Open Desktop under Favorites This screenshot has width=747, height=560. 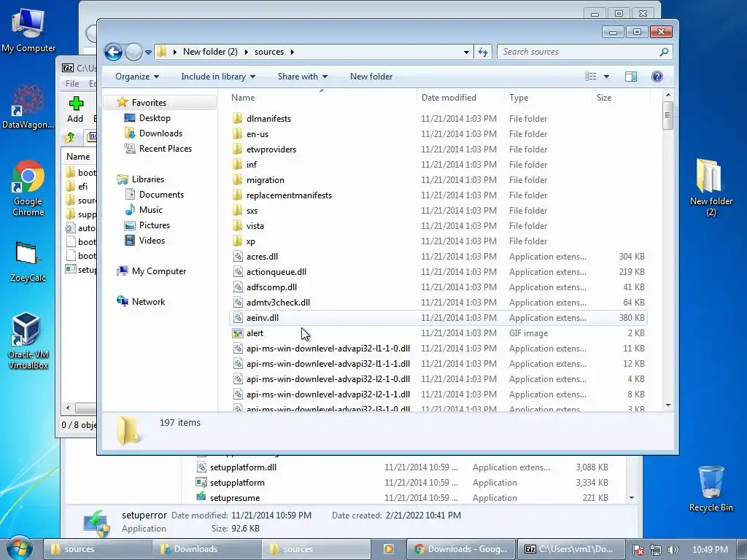pyautogui.click(x=155, y=117)
